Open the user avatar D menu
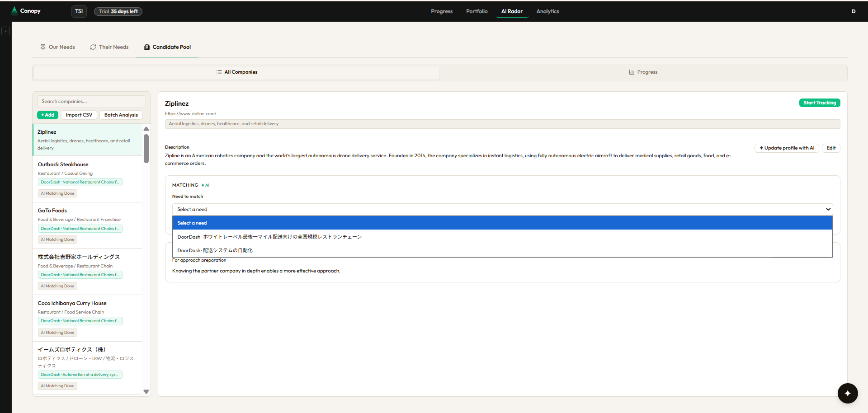The image size is (868, 413). tap(854, 11)
